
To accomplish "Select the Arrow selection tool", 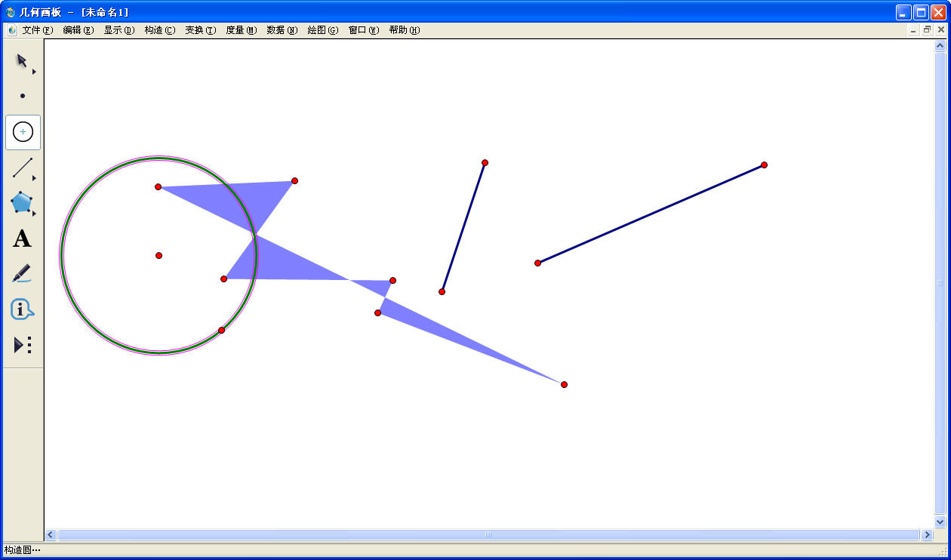I will (x=22, y=60).
